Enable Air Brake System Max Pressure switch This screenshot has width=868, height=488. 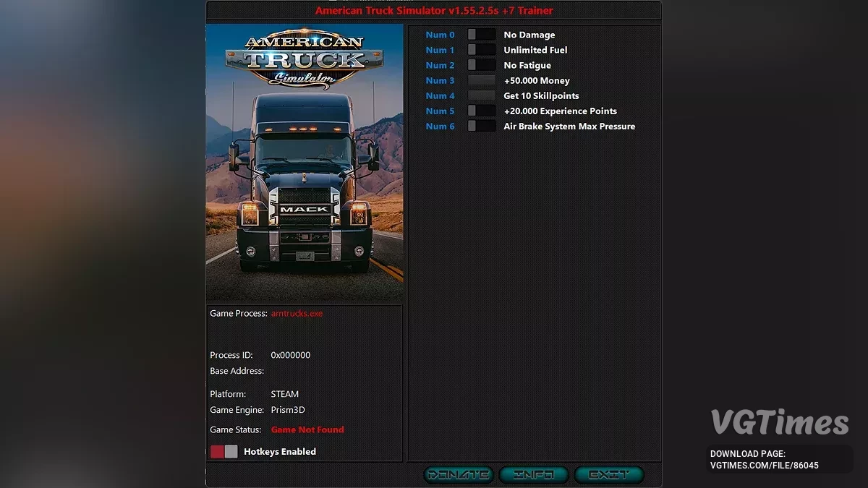(482, 126)
